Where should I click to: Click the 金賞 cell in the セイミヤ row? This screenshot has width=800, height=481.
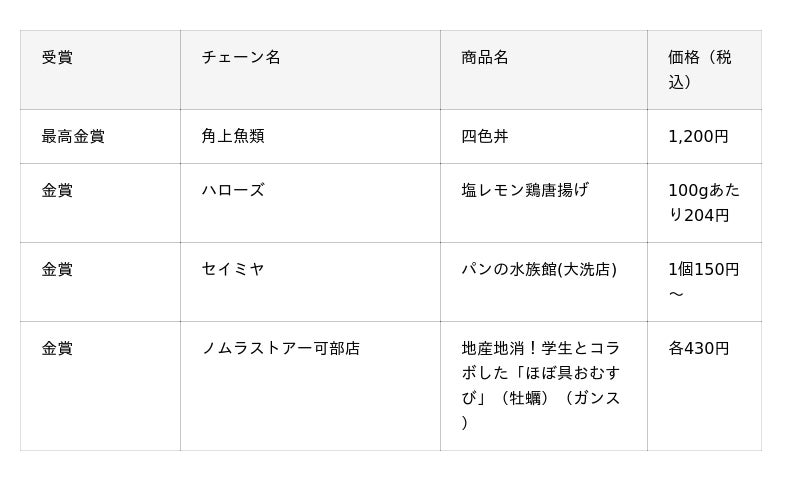click(57, 269)
